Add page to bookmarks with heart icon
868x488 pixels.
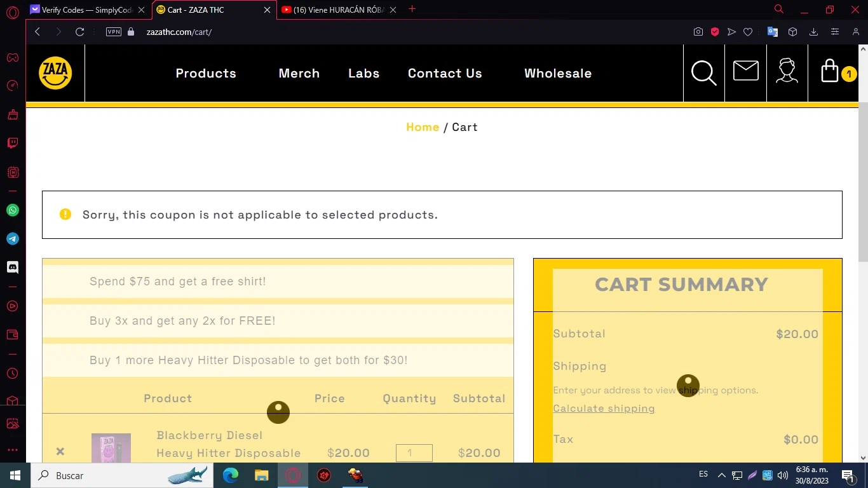(748, 32)
